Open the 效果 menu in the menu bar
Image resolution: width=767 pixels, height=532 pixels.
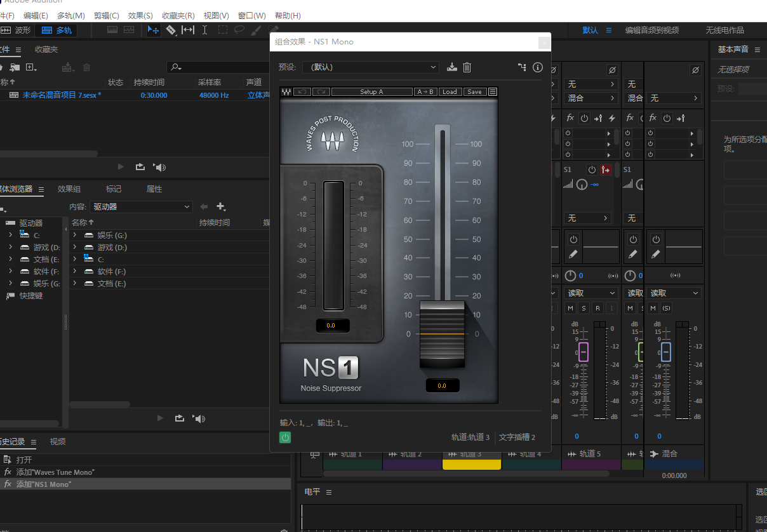140,15
